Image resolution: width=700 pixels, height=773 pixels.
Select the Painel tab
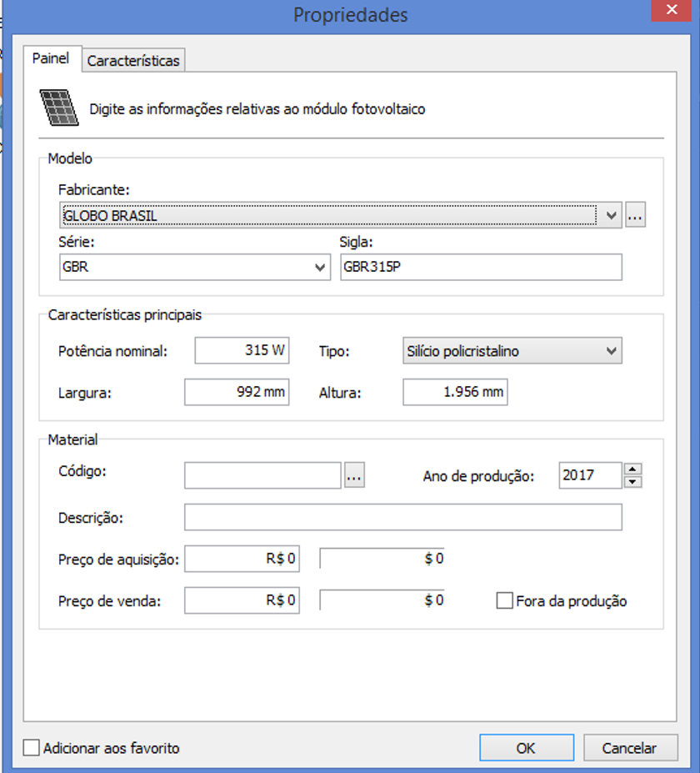tap(51, 59)
